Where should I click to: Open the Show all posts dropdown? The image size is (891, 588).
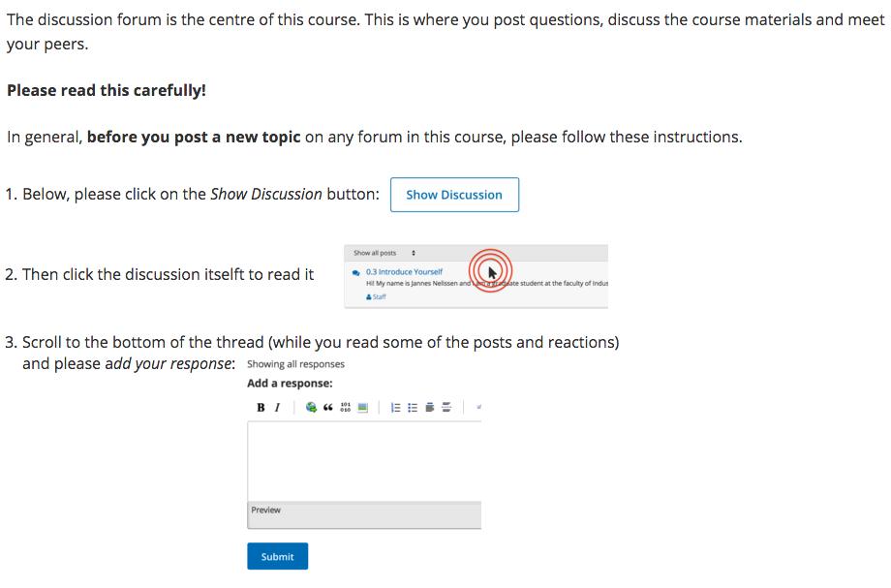click(384, 253)
